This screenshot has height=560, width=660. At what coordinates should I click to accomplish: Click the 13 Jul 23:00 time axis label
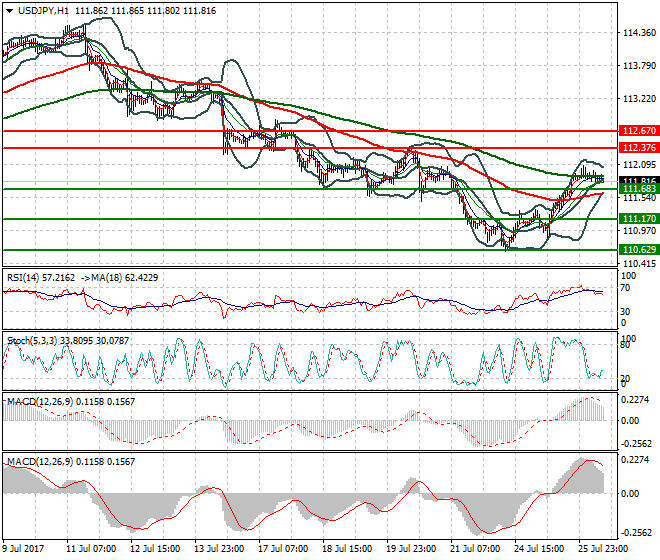(x=219, y=549)
